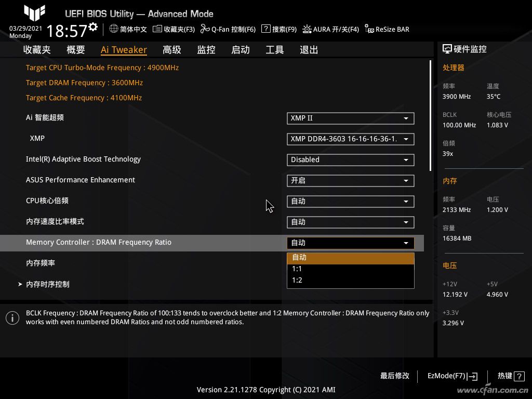Select the Ai Tweaker tab
The width and height of the screenshot is (532, 399).
coord(124,50)
